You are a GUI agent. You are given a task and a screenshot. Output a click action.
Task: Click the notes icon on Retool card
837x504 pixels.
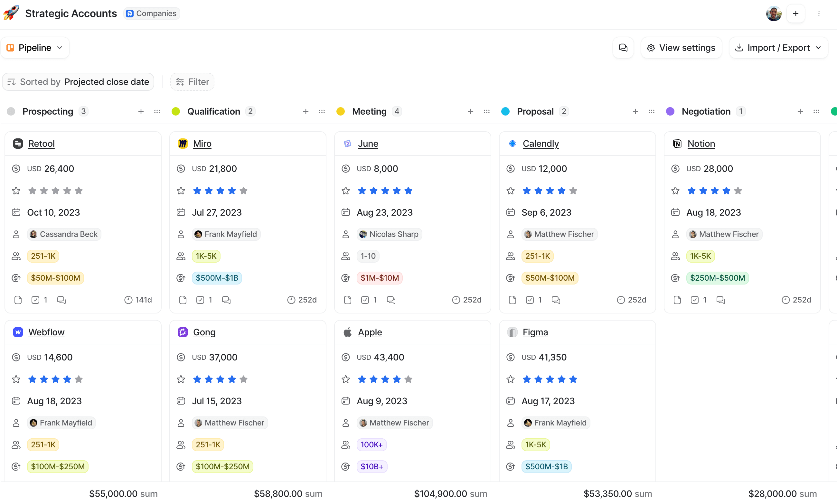pyautogui.click(x=18, y=300)
